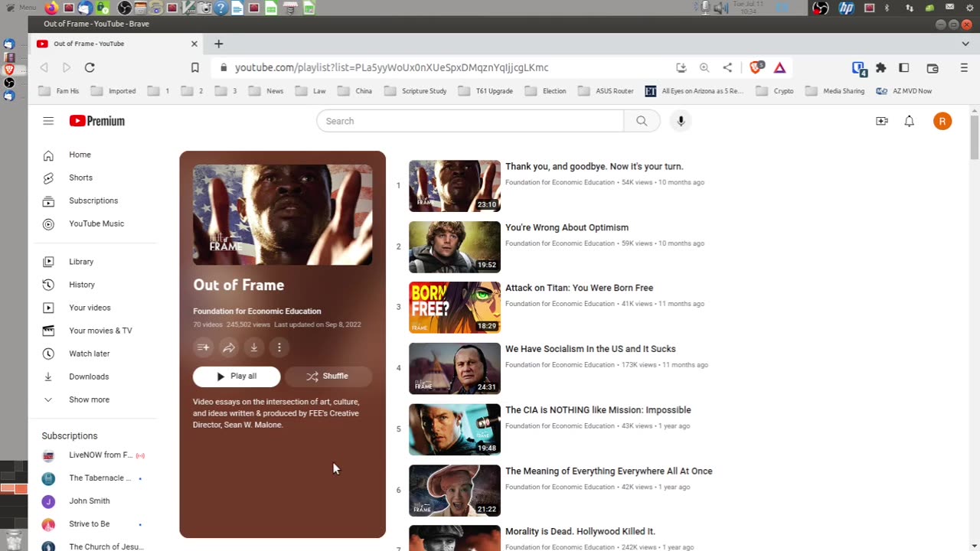Close the Out of Frame tab

(x=194, y=44)
